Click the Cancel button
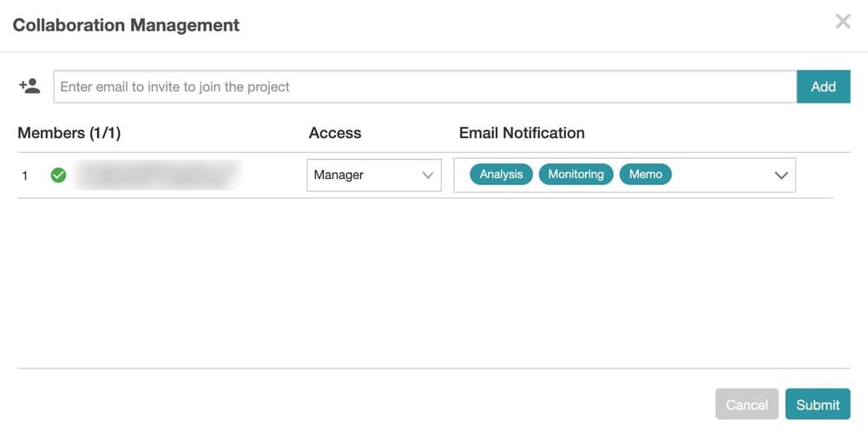The height and width of the screenshot is (437, 868). [x=746, y=404]
